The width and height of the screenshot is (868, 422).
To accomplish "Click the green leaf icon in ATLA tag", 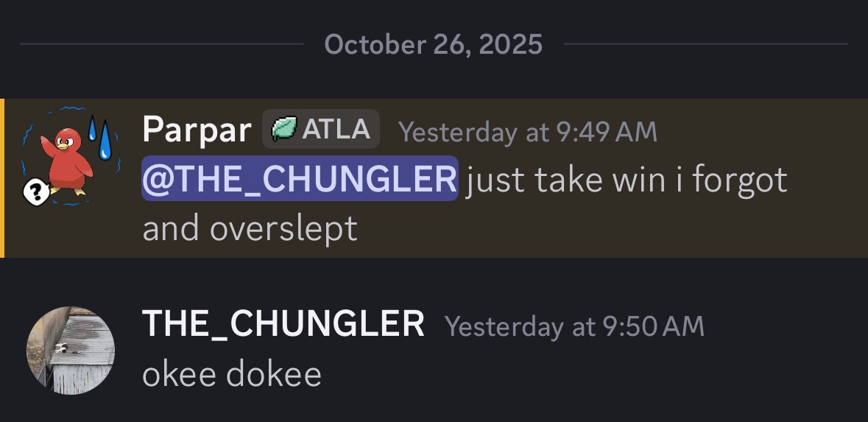I will click(x=283, y=130).
